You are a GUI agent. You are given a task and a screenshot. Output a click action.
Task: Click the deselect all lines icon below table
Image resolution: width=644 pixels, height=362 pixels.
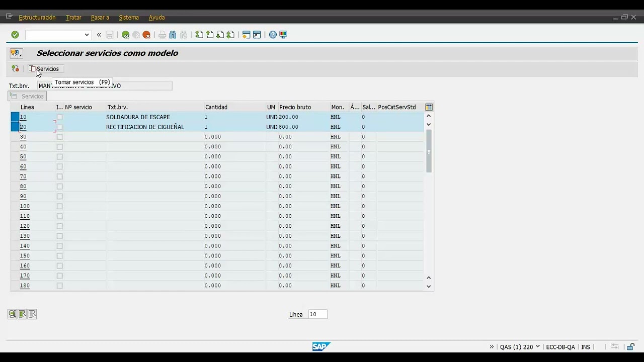pos(32,314)
